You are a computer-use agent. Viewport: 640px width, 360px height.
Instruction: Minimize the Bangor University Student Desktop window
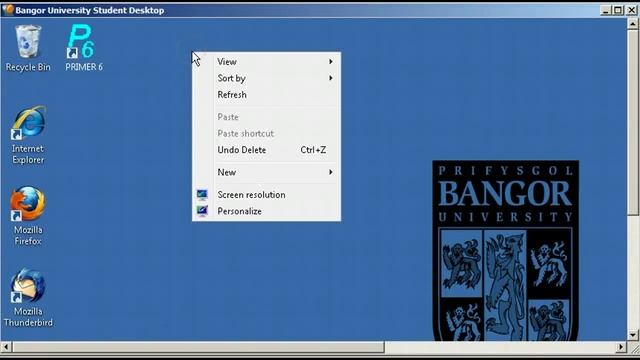(x=606, y=10)
